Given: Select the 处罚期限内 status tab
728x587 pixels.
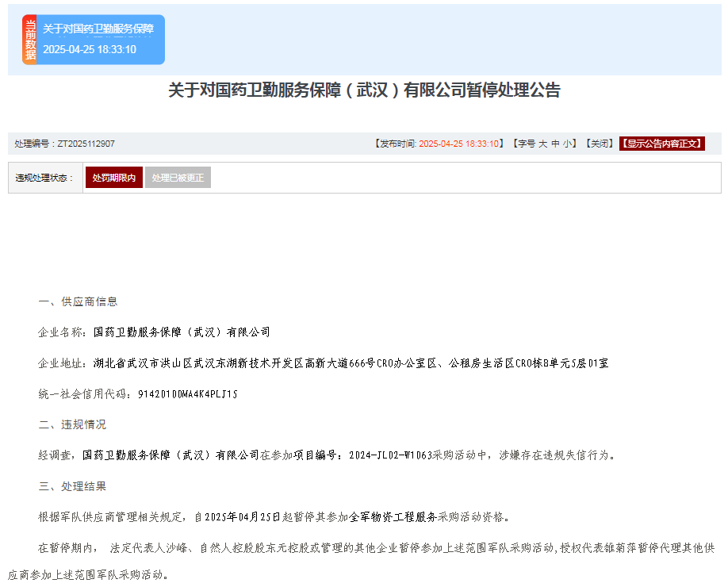Looking at the screenshot, I should (113, 178).
